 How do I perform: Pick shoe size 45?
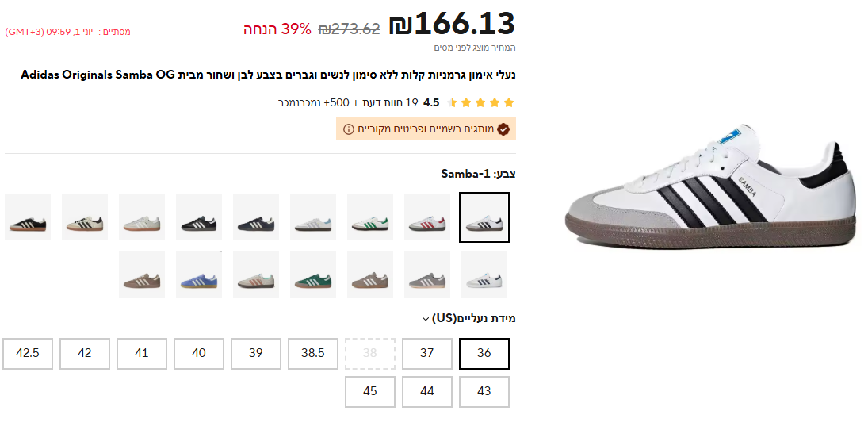point(370,392)
